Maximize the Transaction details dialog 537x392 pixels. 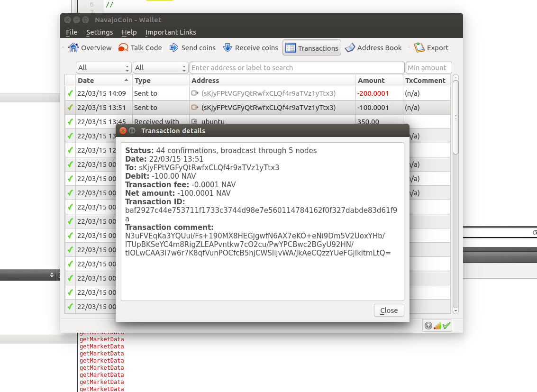[132, 130]
